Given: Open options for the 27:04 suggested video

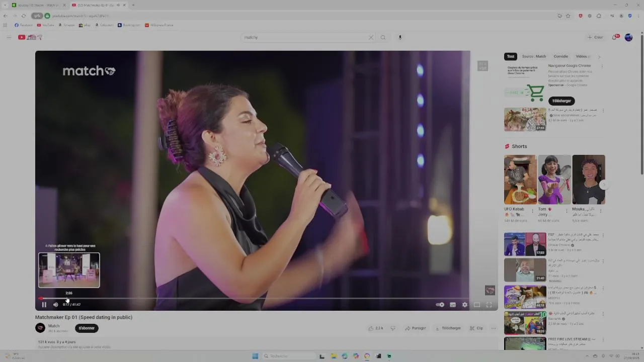Looking at the screenshot, I should click(x=603, y=111).
